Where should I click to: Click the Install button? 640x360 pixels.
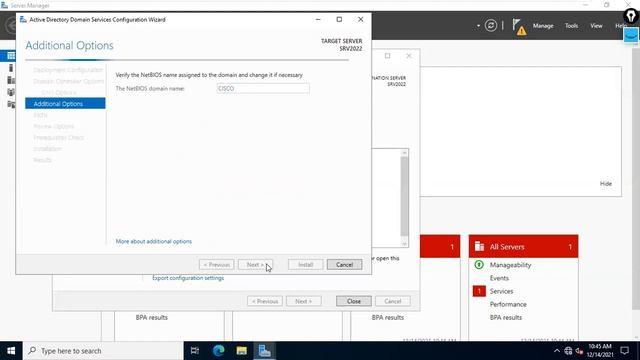click(305, 265)
